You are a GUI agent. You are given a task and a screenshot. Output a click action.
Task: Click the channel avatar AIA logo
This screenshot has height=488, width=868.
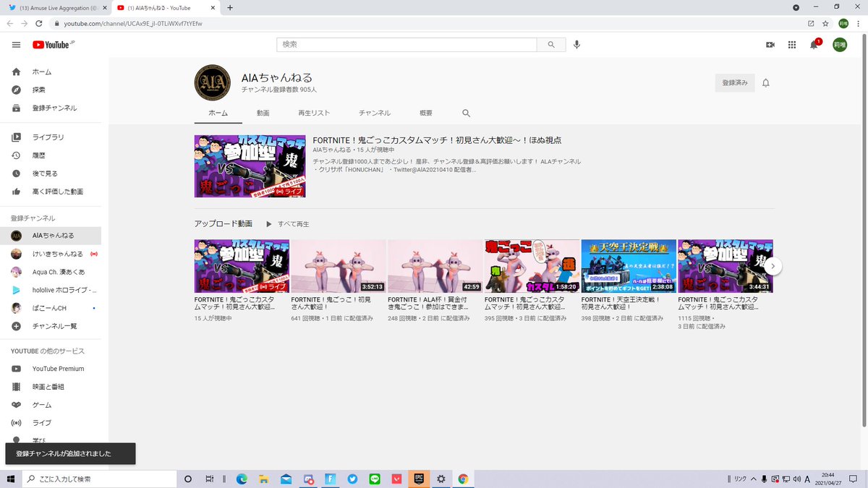click(x=213, y=83)
